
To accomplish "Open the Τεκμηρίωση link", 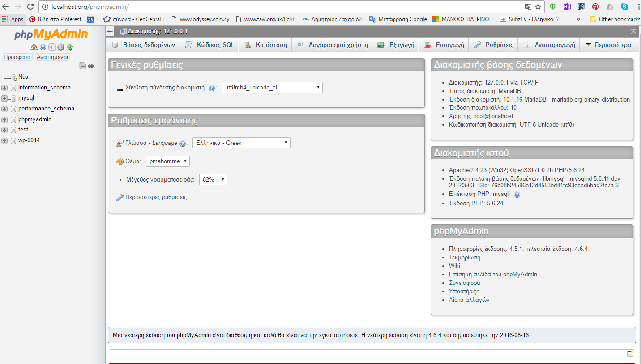I will 465,258.
